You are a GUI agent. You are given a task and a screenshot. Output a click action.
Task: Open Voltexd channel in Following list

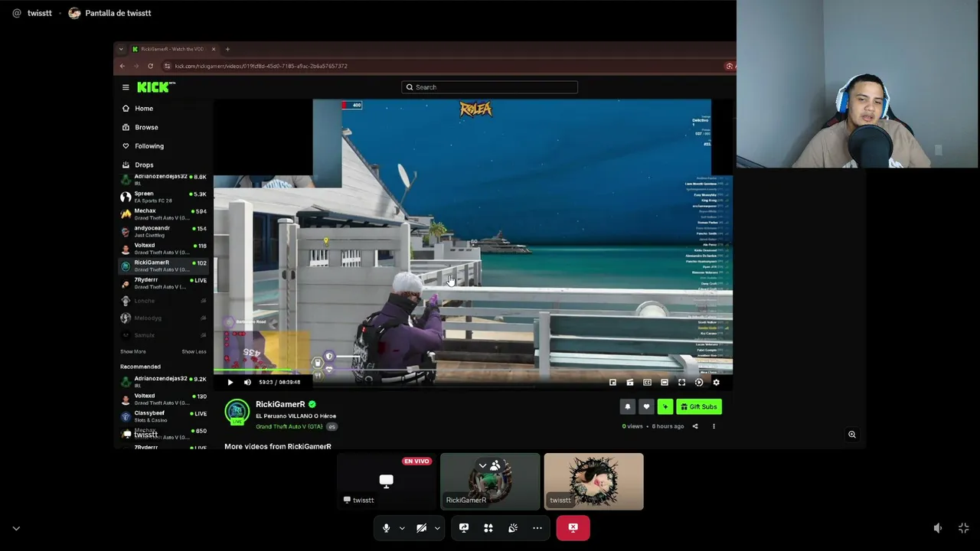[164, 249]
